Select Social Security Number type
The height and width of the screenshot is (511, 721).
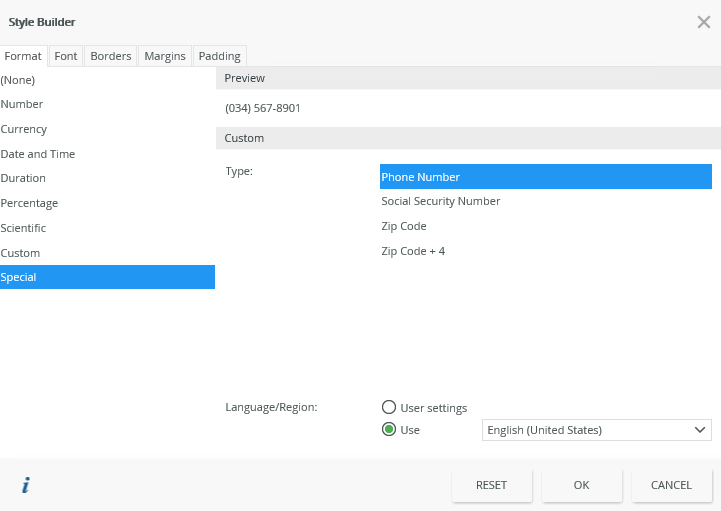[441, 201]
